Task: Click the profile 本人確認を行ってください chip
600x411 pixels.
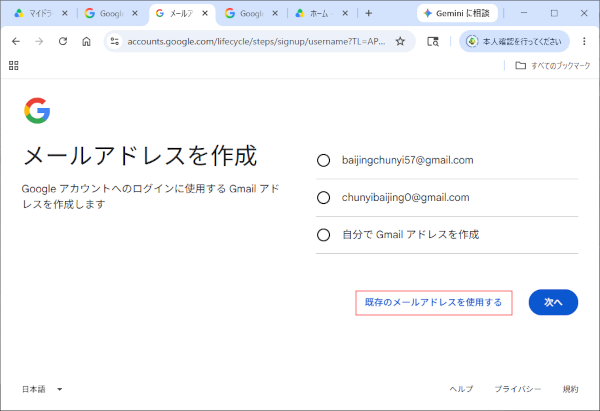Action: [x=514, y=41]
